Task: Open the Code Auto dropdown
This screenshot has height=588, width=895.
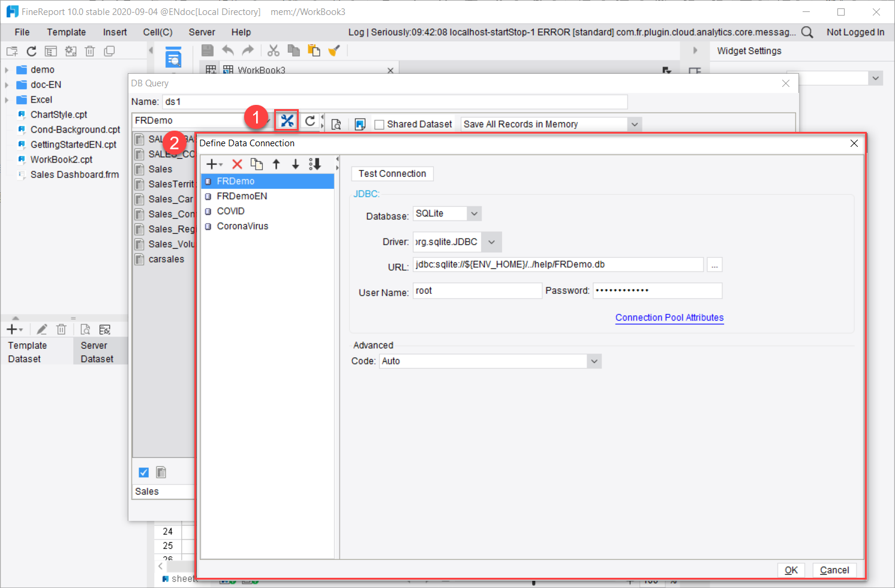Action: click(x=594, y=361)
